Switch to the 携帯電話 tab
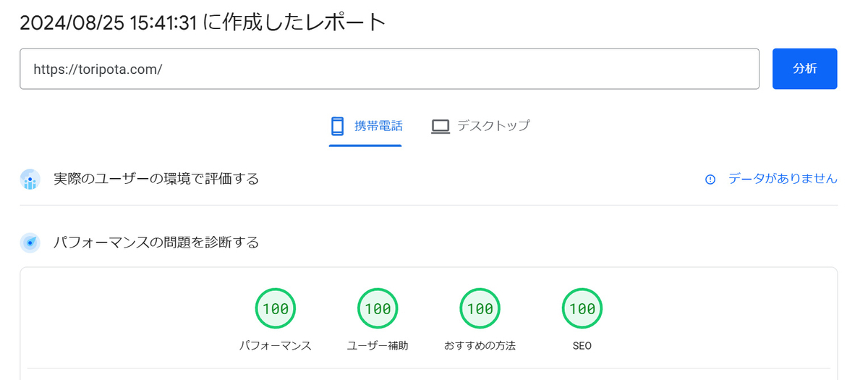The image size is (868, 380). [365, 126]
